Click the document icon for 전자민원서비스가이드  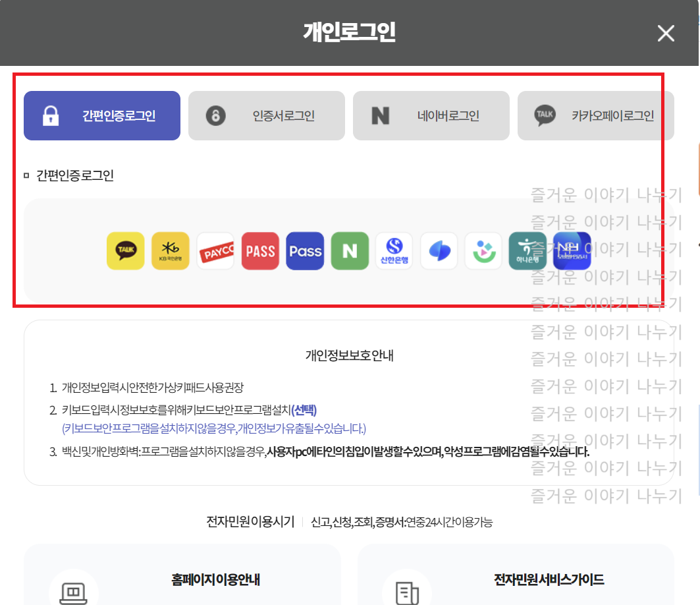pyautogui.click(x=407, y=593)
